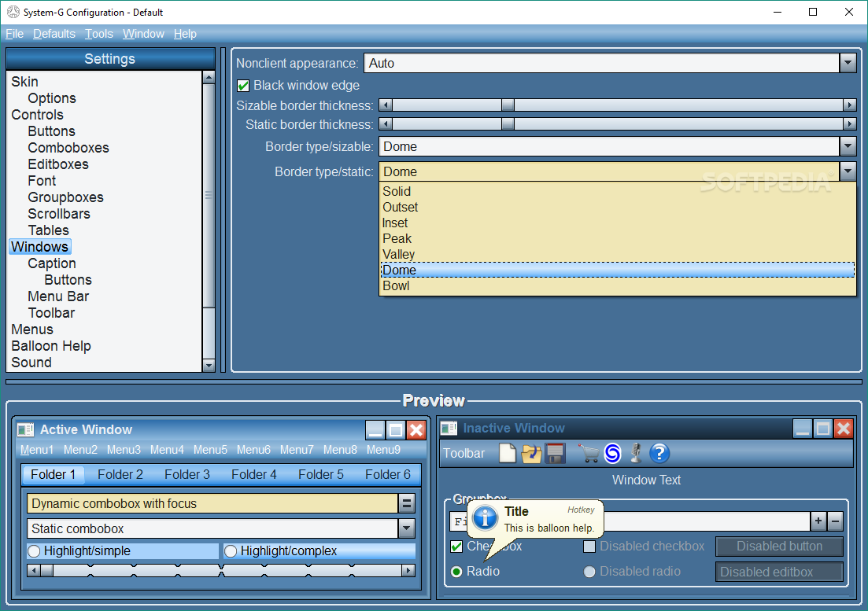
Task: Click right arrow of Sizable border thickness
Action: tap(850, 105)
